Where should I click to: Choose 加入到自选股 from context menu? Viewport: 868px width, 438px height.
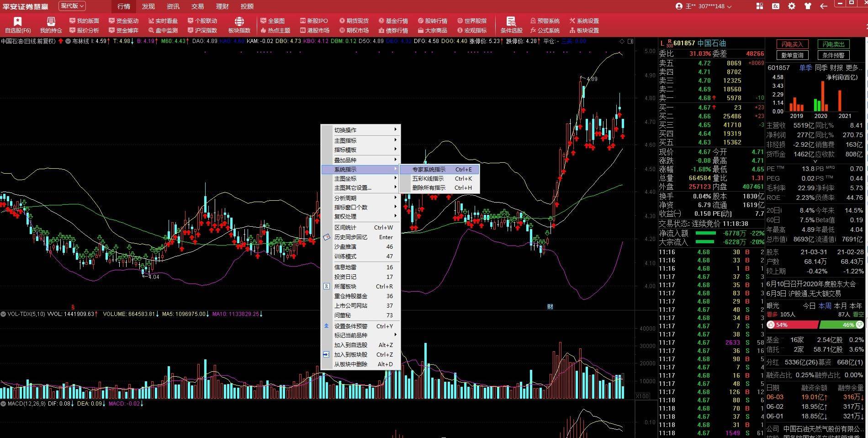[x=361, y=345]
